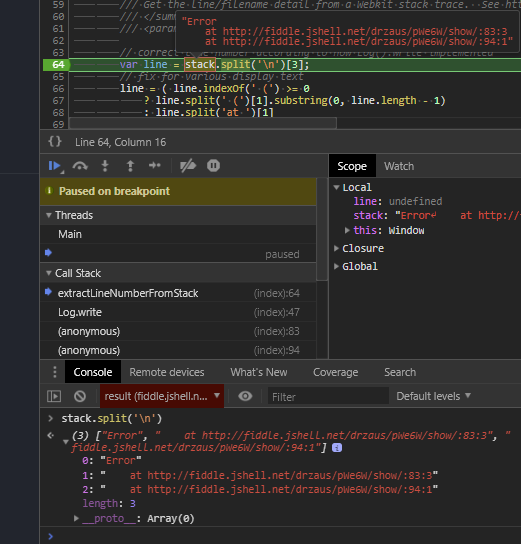The height and width of the screenshot is (544, 521).
Task: Click the 'stack: "Error' scope variable
Action: (x=437, y=215)
